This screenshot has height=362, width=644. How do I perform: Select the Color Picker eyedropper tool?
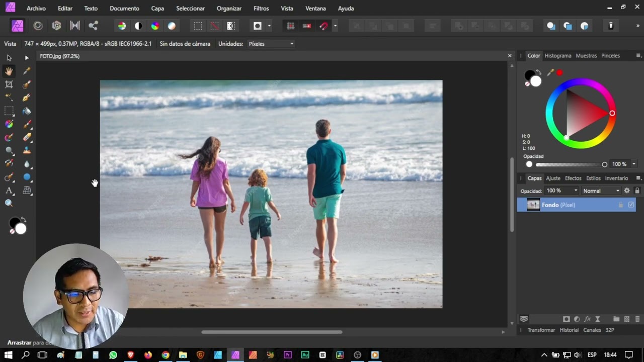pyautogui.click(x=27, y=71)
